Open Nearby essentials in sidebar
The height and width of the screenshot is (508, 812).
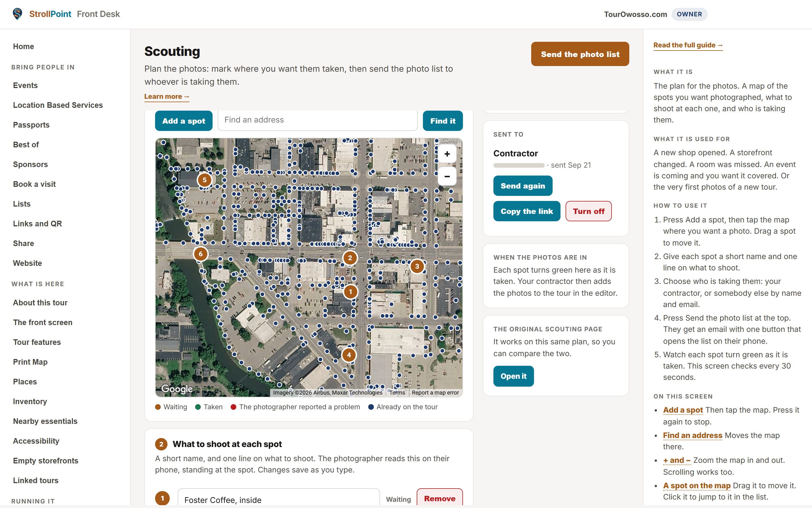(x=45, y=421)
